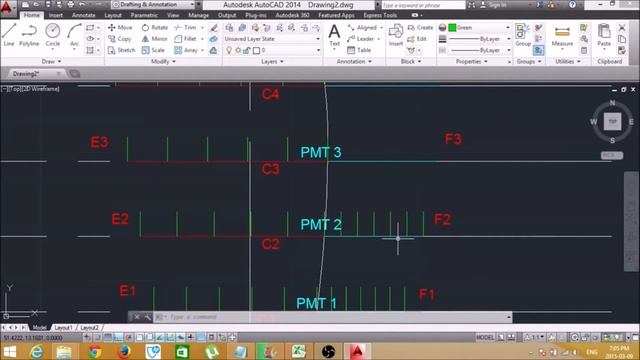The width and height of the screenshot is (640, 360).
Task: Select the Trim tool
Action: pos(185,27)
